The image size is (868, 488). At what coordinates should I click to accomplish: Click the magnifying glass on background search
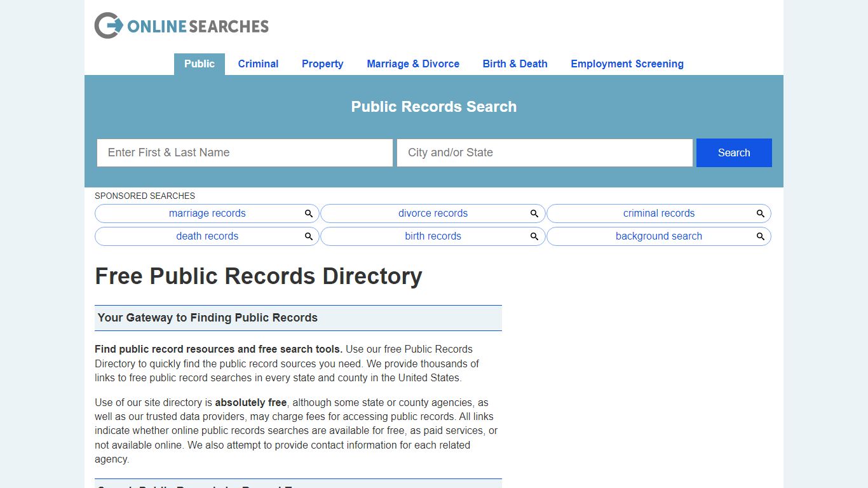[x=760, y=236]
